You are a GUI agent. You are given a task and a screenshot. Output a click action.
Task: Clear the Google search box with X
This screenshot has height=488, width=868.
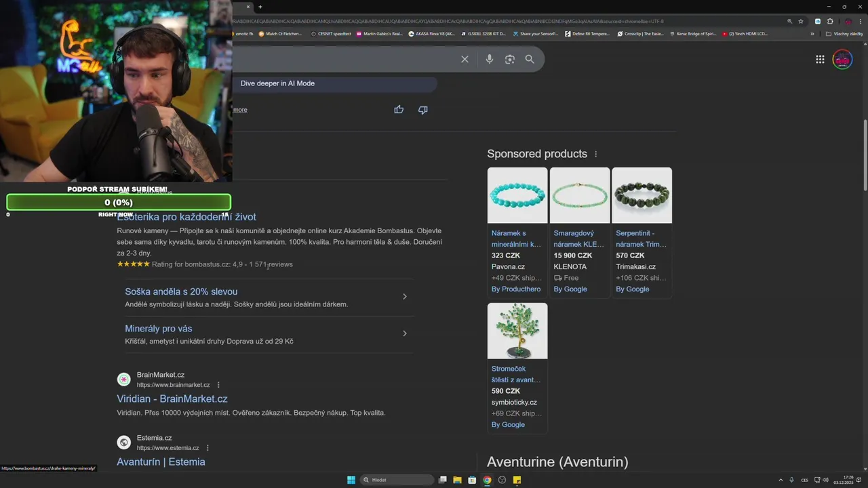pyautogui.click(x=465, y=60)
